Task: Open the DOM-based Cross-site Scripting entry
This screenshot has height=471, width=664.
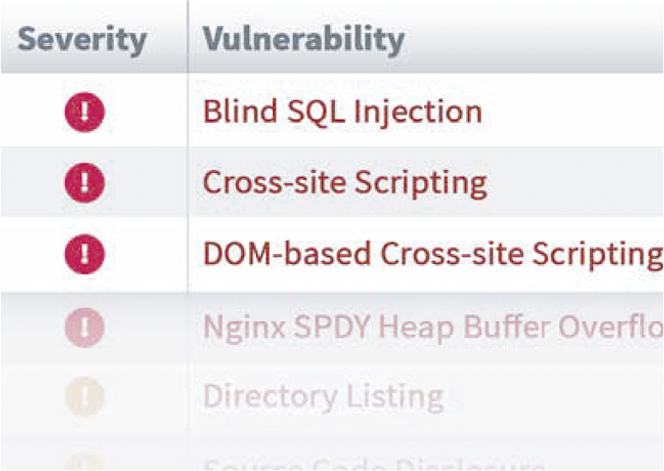Action: (433, 254)
